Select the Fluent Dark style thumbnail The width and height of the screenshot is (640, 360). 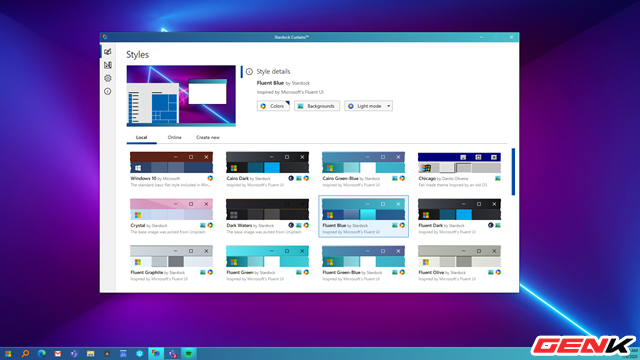[459, 209]
